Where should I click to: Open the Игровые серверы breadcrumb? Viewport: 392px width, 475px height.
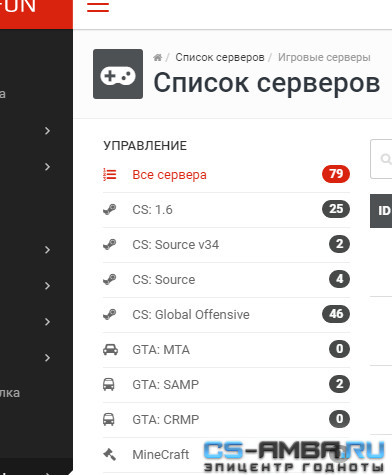(324, 57)
